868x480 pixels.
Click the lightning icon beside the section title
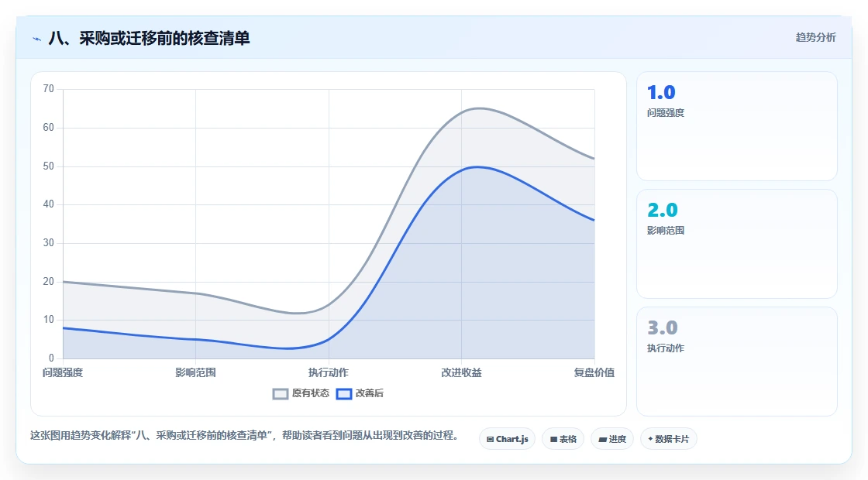tap(36, 39)
